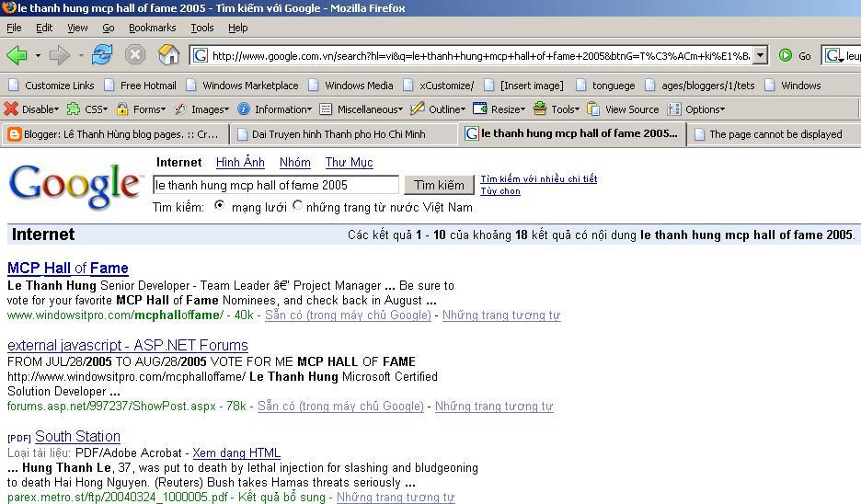The height and width of the screenshot is (504, 861).
Task: Click the Images toolbar icon
Action: click(180, 109)
